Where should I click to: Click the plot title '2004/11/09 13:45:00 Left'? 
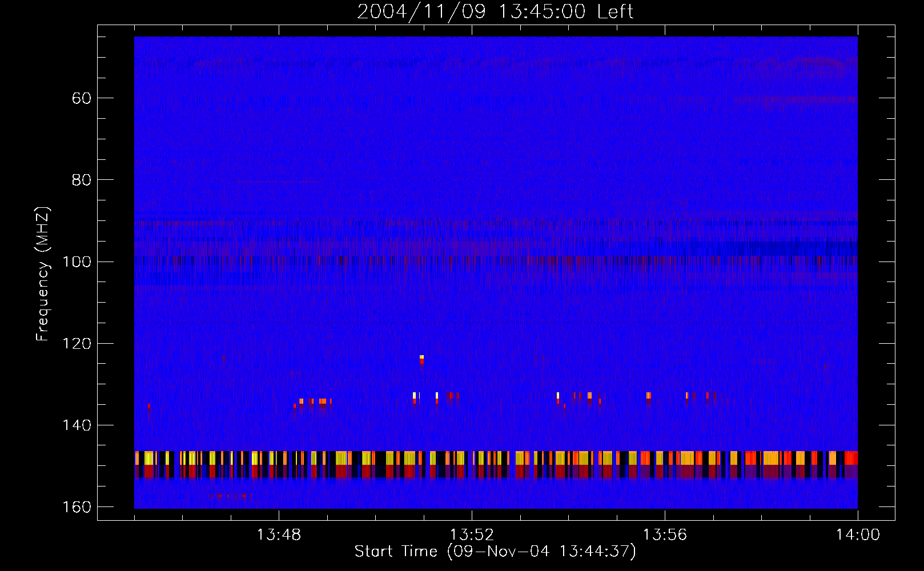pos(495,11)
